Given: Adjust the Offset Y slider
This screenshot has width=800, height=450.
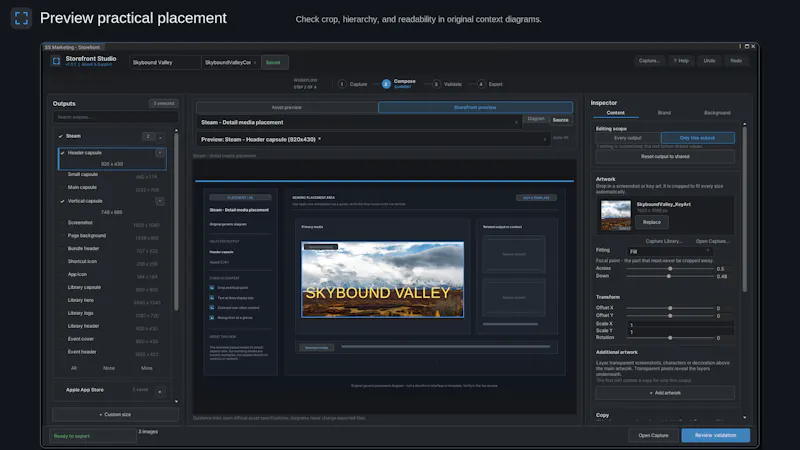Looking at the screenshot, I should (x=669, y=316).
